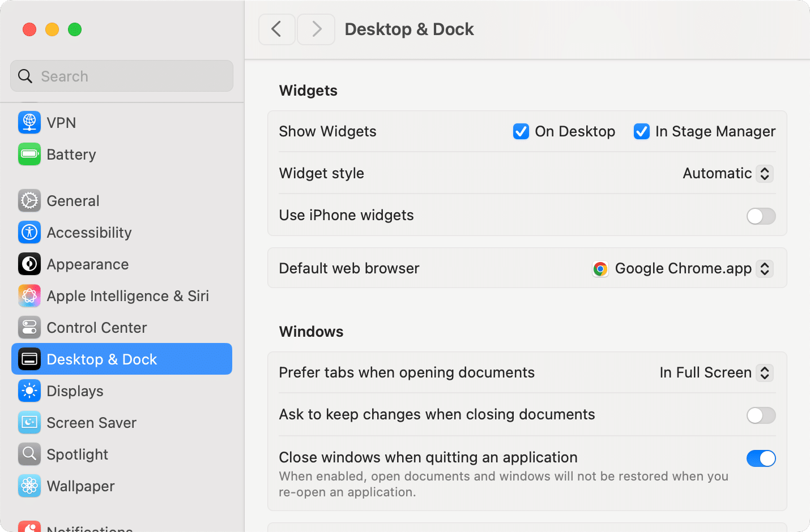Screen dimensions: 810x532
Task: Switch to General settings
Action: 29,200
